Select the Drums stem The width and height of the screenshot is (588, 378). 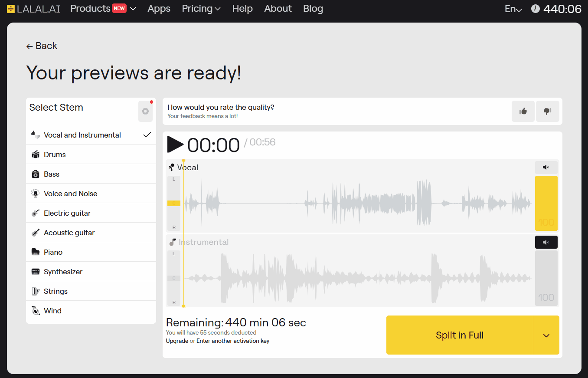click(x=55, y=154)
